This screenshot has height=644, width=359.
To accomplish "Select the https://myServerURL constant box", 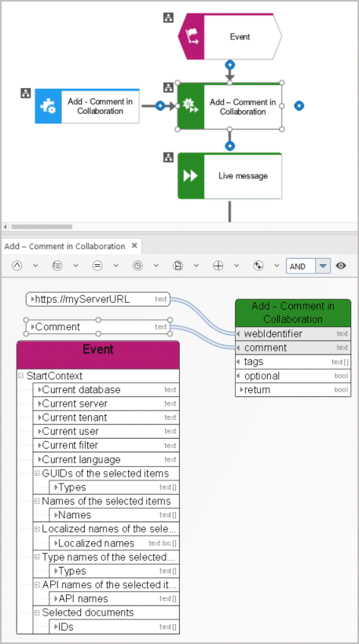I will [x=98, y=299].
